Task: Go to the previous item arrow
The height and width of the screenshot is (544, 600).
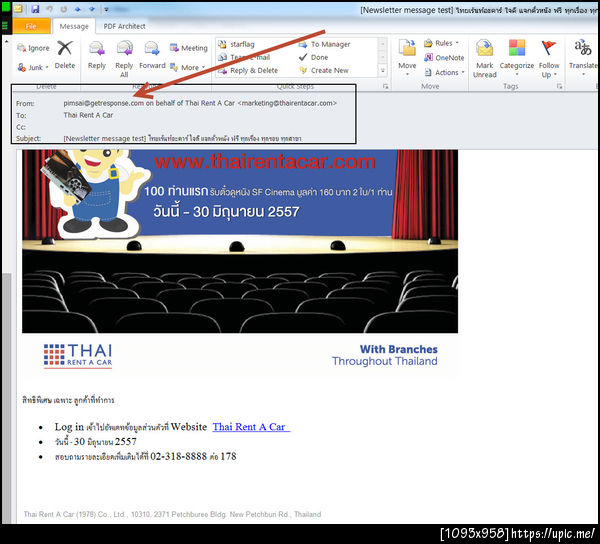Action: point(78,9)
